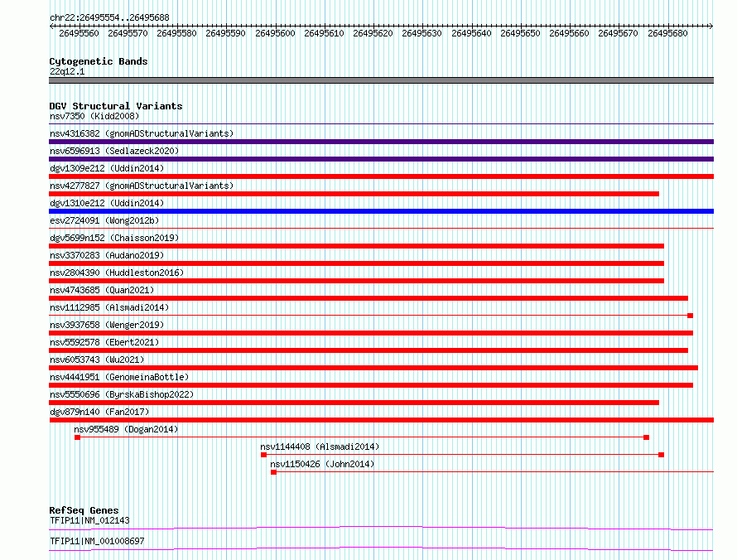The height and width of the screenshot is (560, 737).
Task: Select the RefSeq Genes track title
Action: coord(84,510)
